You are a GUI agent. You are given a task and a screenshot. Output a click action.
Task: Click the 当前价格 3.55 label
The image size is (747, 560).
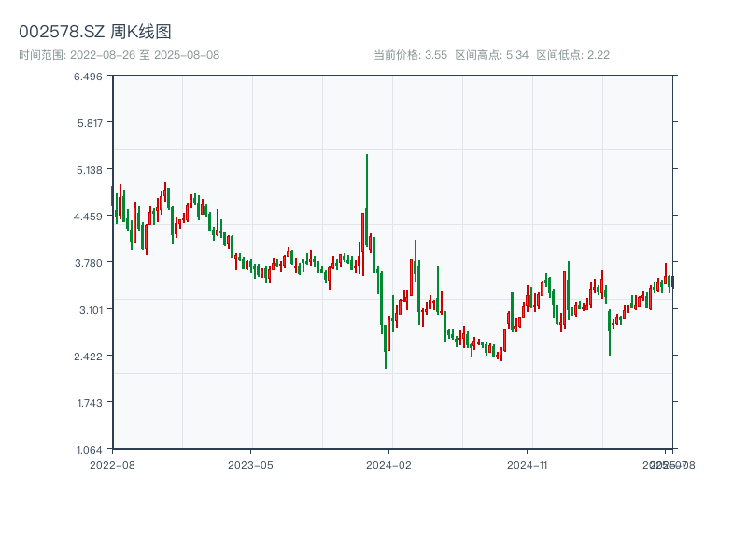[410, 55]
